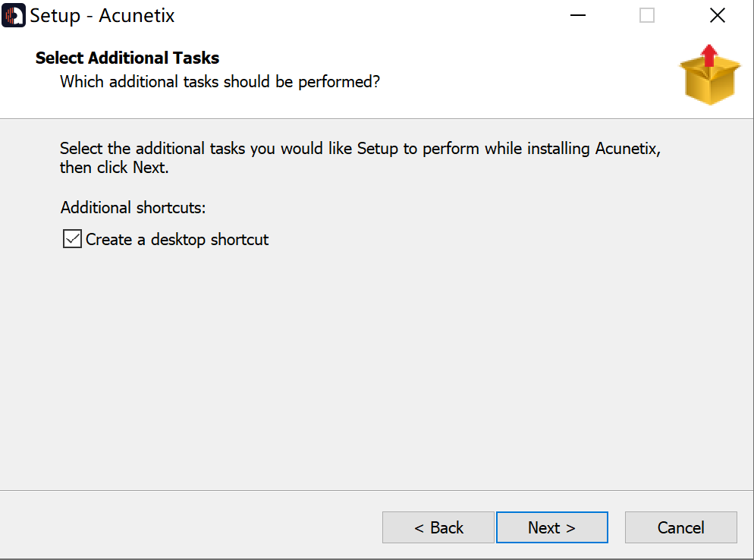Proceed by pressing Next
Image resolution: width=754 pixels, height=560 pixels.
click(551, 527)
